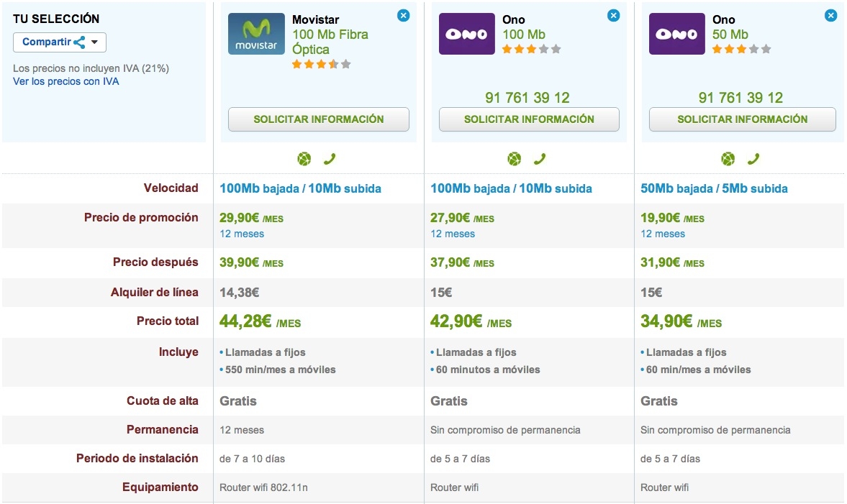The image size is (847, 504).
Task: Click the 'Periodo de instalación' row label
Action: click(137, 458)
